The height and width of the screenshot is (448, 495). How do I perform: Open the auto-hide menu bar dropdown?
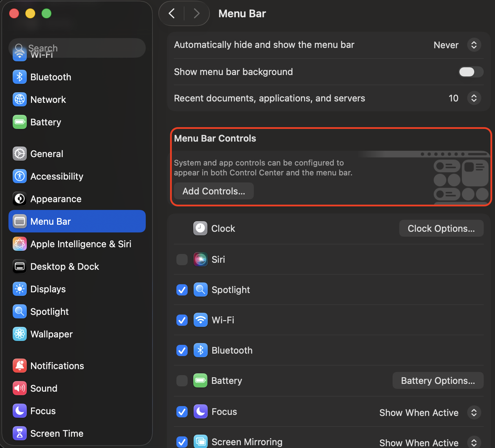coord(474,45)
